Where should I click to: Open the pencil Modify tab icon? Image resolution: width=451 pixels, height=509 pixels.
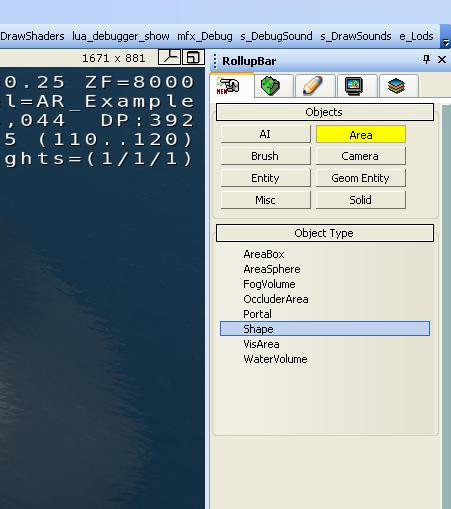[313, 86]
